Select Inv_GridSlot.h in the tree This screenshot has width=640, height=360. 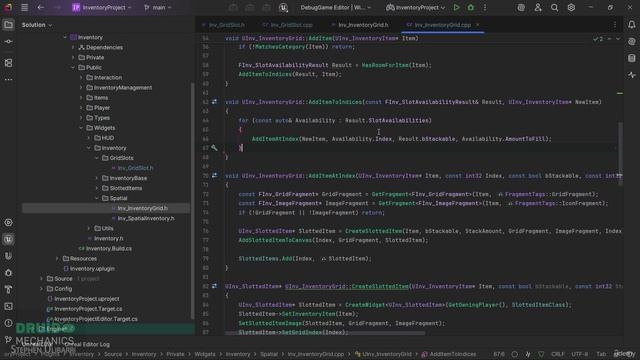click(135, 168)
